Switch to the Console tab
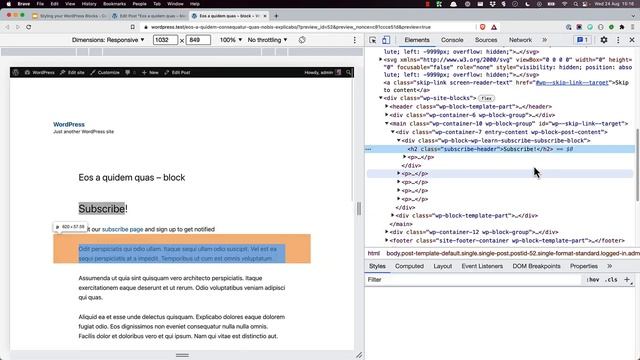640x360 pixels. click(452, 40)
